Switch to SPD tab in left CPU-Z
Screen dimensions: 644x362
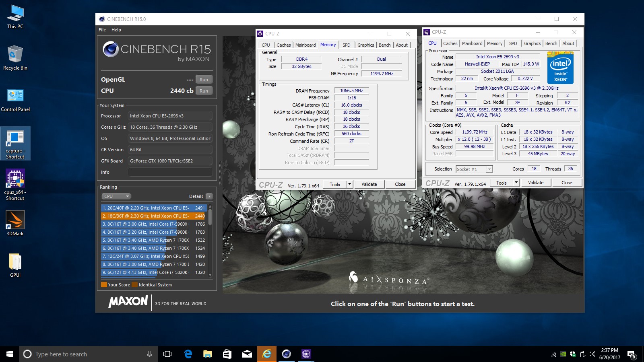[347, 45]
